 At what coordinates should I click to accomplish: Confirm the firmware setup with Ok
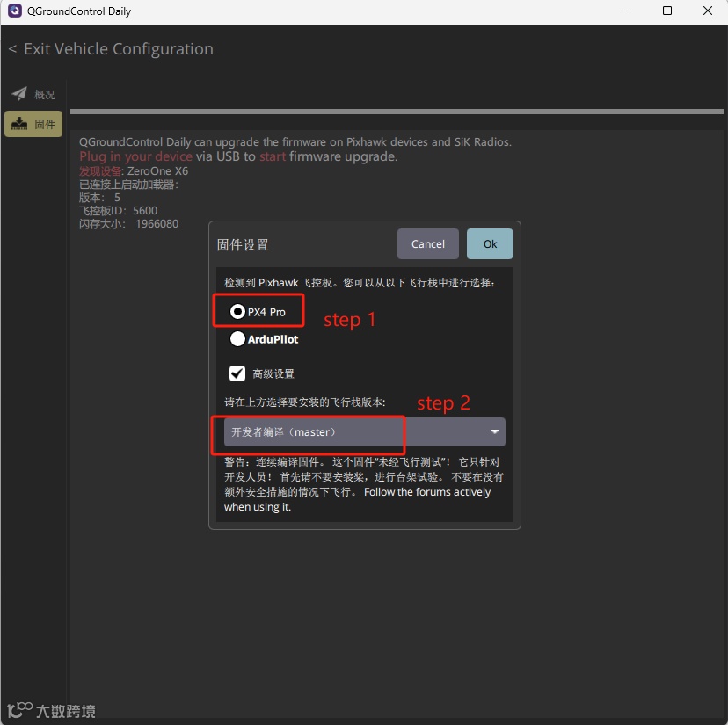pyautogui.click(x=490, y=244)
